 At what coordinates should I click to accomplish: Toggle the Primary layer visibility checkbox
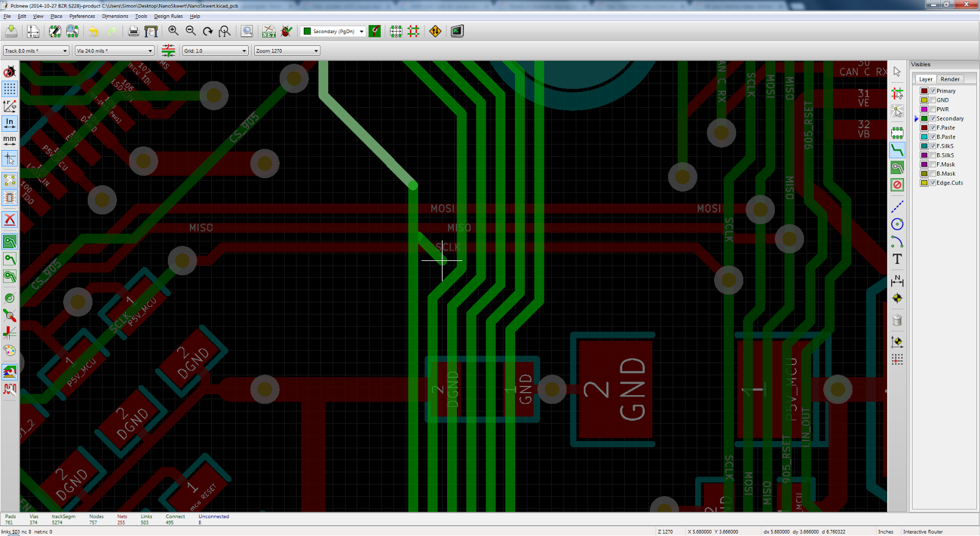click(933, 91)
